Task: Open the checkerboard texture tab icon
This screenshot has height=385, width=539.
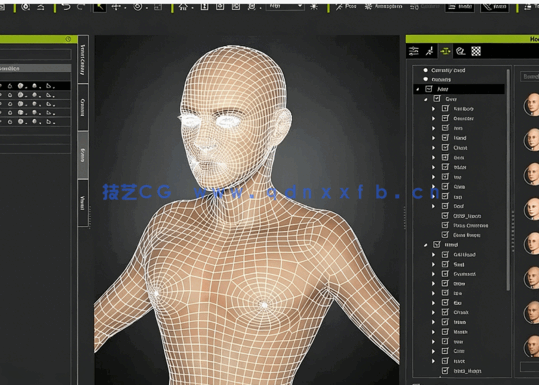Action: [476, 52]
